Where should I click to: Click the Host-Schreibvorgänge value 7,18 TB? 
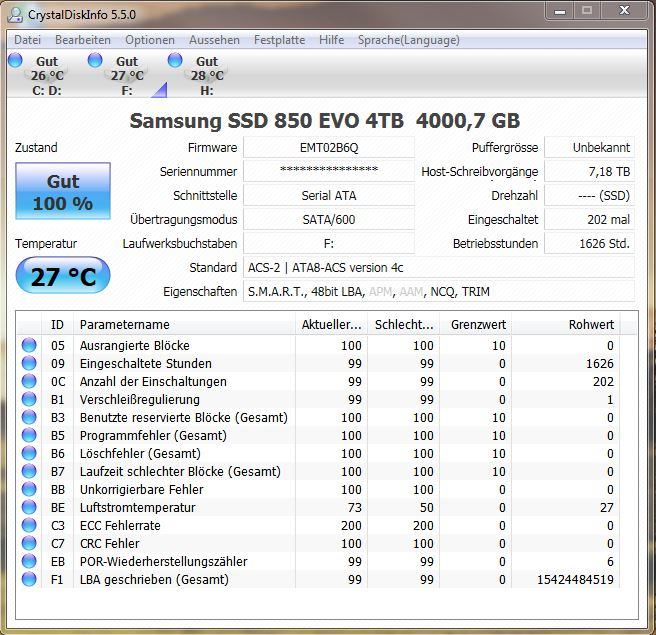[x=589, y=171]
